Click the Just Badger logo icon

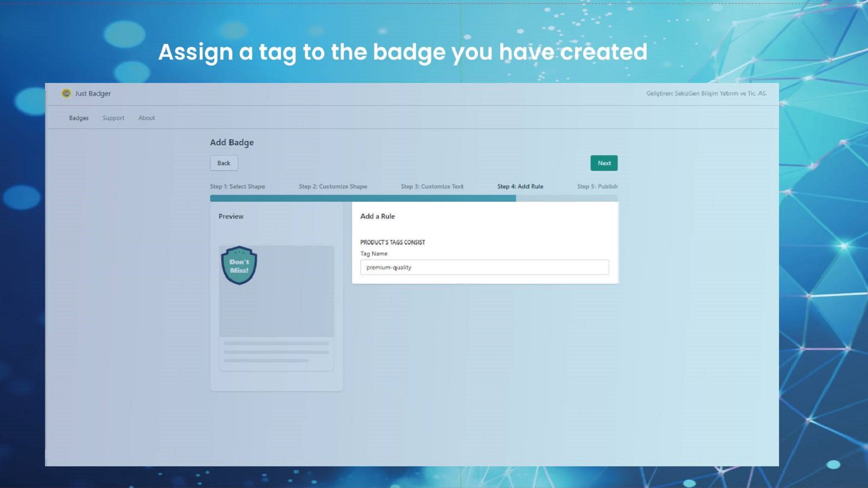(x=66, y=93)
